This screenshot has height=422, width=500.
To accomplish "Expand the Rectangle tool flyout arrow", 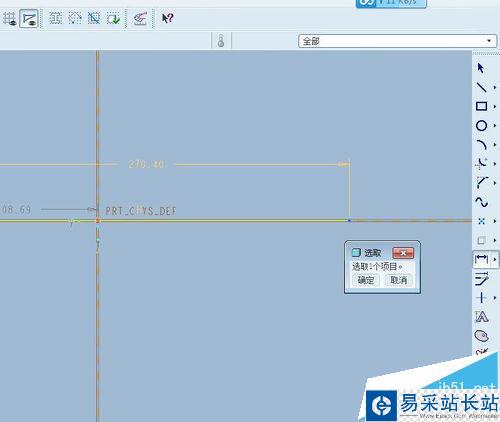I will 495,107.
